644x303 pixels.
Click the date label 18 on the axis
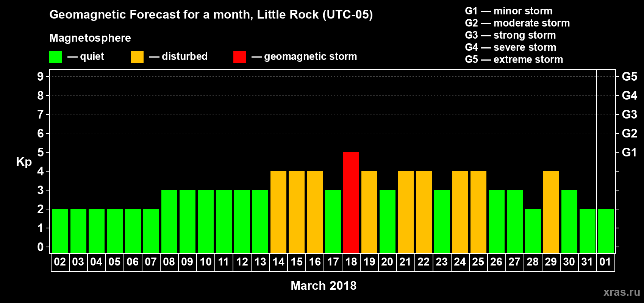click(351, 262)
